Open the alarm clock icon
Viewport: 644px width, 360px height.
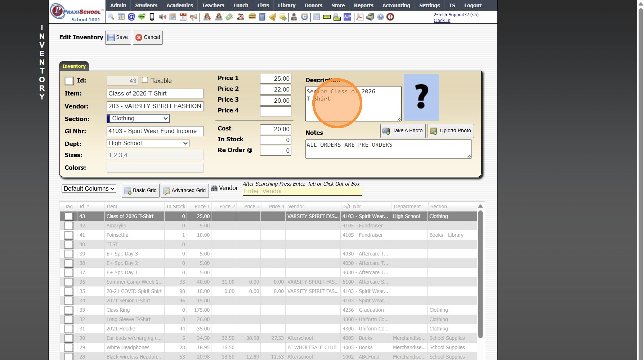pos(304,17)
